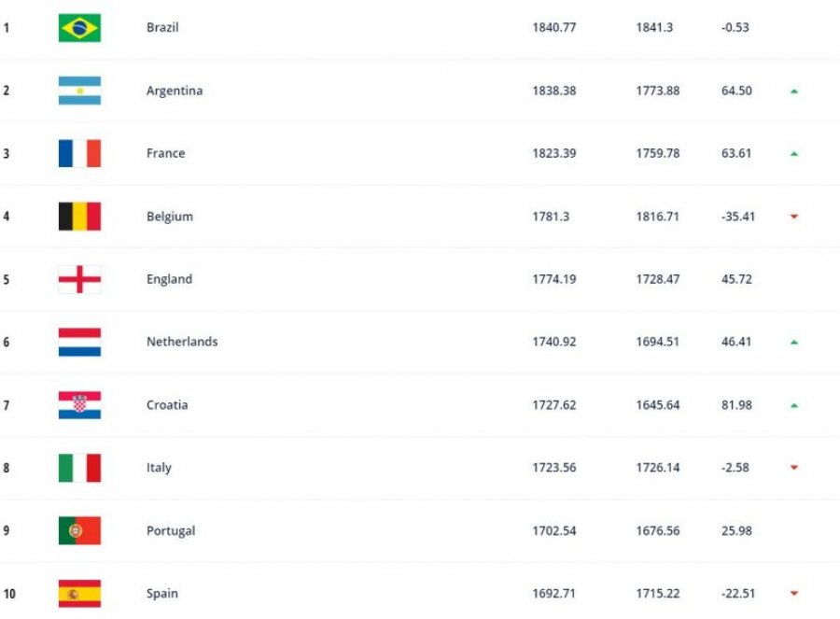The width and height of the screenshot is (840, 619).
Task: Click the Portugal flag icon
Action: [79, 530]
